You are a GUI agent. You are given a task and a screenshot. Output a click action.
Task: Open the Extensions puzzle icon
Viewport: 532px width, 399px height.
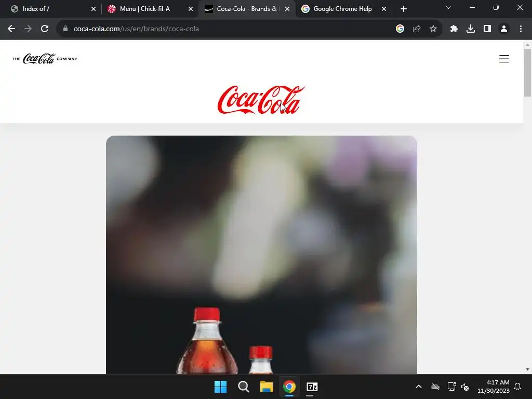click(x=454, y=29)
